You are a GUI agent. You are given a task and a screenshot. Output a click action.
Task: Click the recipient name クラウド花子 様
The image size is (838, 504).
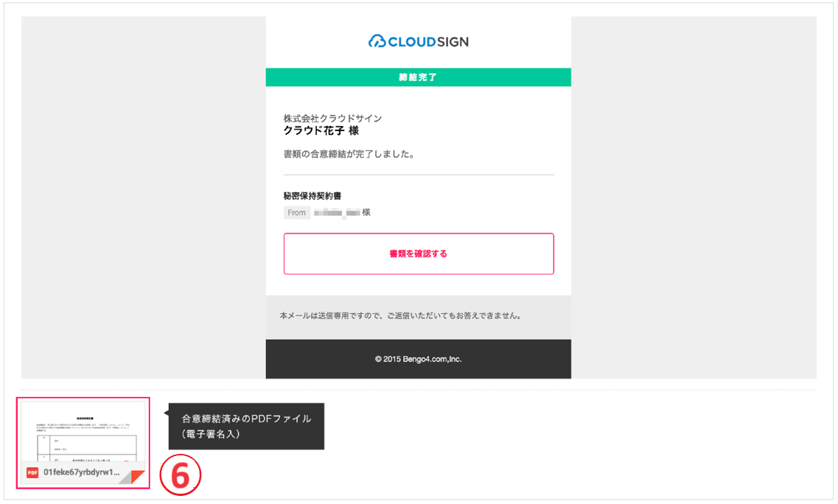point(321,131)
